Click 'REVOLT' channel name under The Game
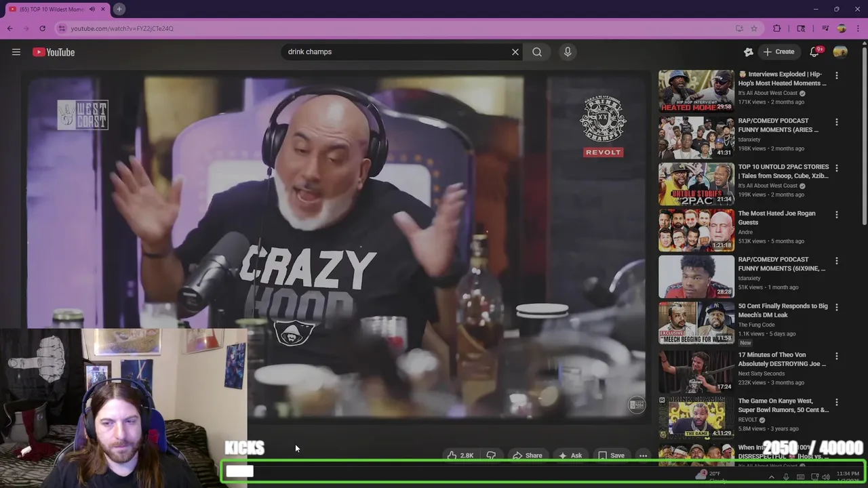Image resolution: width=868 pixels, height=488 pixels. [747, 420]
